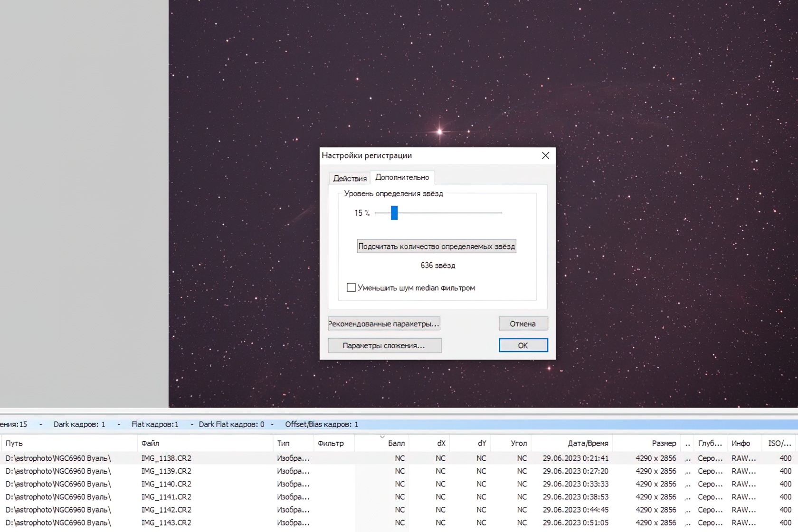Click the ISO/... column header

pos(779,443)
